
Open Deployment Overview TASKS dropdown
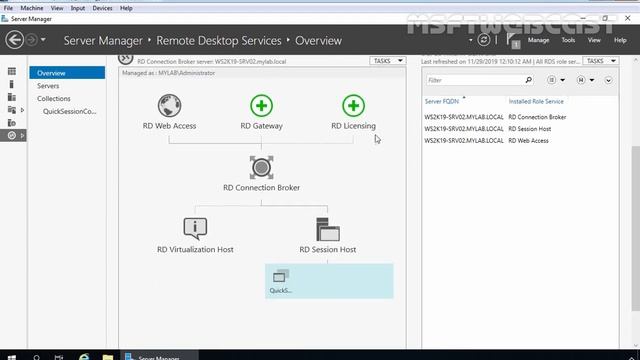(x=387, y=61)
